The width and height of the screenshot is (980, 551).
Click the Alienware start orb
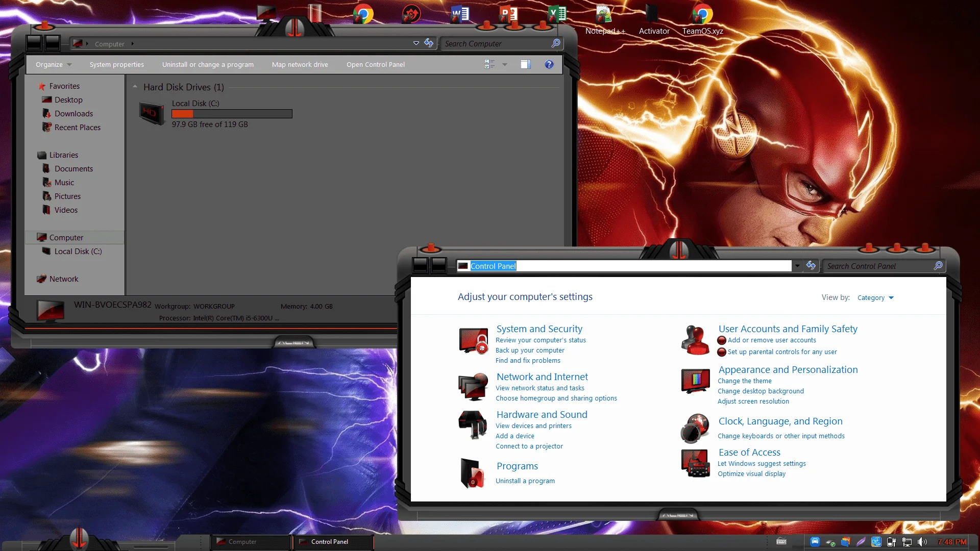click(x=79, y=538)
